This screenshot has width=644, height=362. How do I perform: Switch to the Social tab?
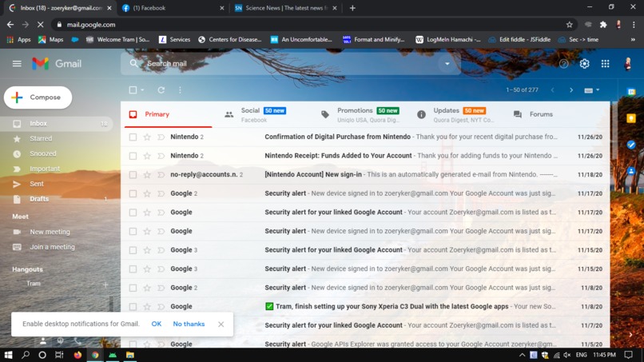pyautogui.click(x=260, y=114)
